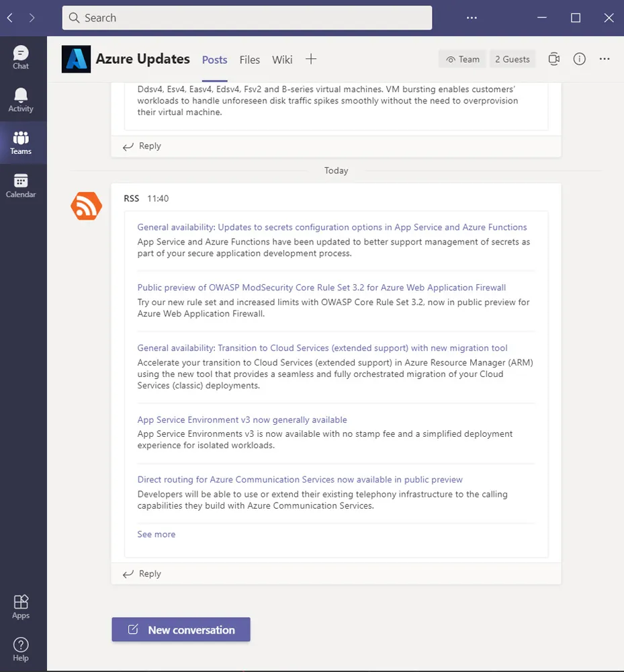Show channel info icon
This screenshot has height=672, width=624.
[579, 59]
